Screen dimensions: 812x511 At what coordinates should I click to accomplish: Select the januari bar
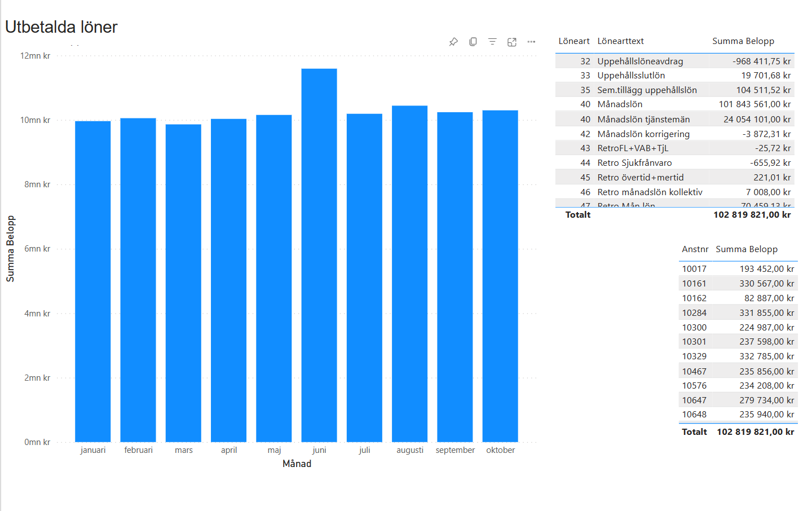click(x=93, y=281)
